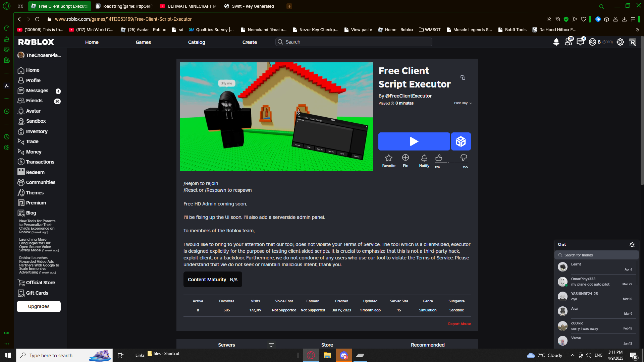Open the Roblox settings gear
The width and height of the screenshot is (644, 362).
coord(620,42)
